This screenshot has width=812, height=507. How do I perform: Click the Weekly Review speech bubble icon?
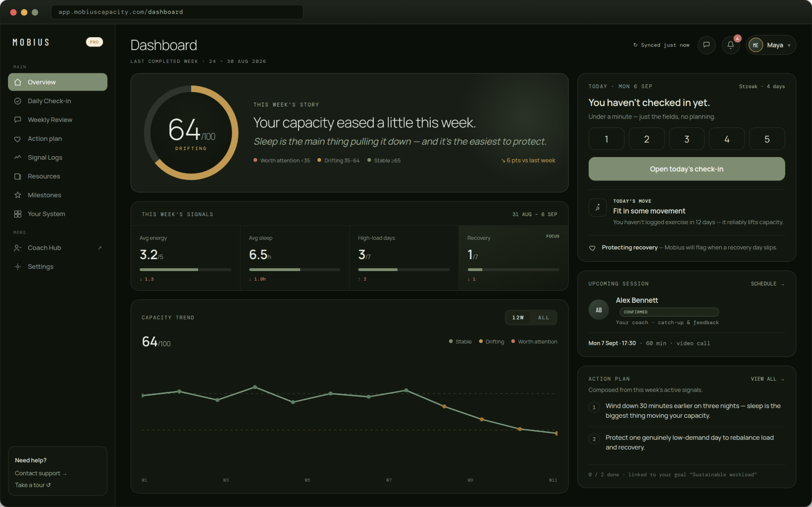coord(18,120)
